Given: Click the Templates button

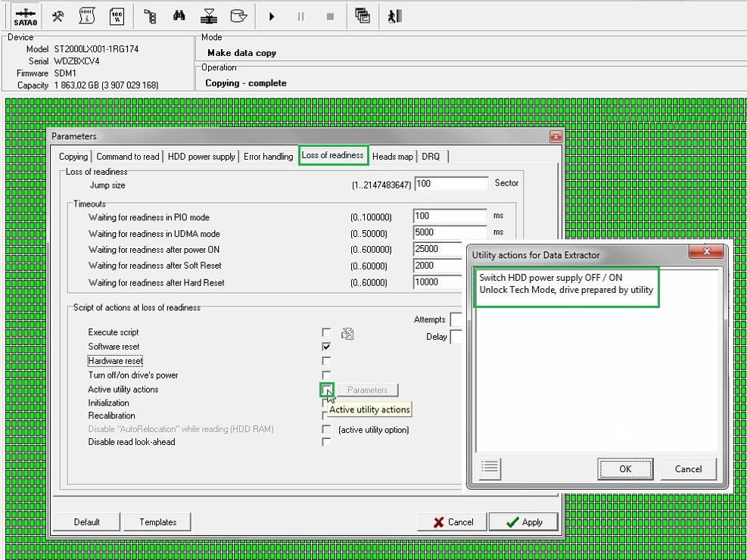Looking at the screenshot, I should [x=157, y=522].
